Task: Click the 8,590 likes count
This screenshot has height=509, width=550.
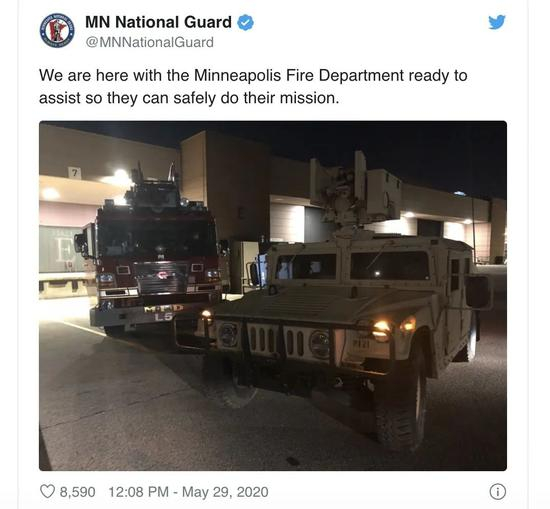Action: (x=78, y=492)
